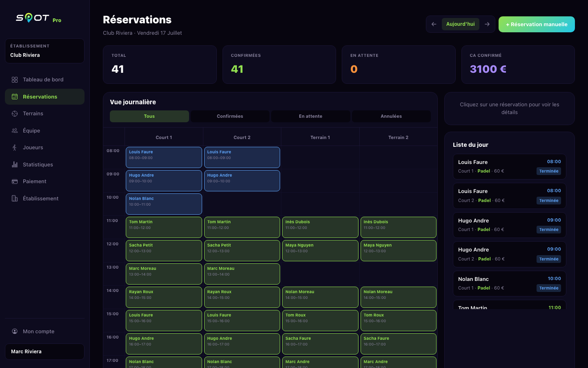Select the En attente filter tab
The width and height of the screenshot is (588, 368).
(310, 116)
